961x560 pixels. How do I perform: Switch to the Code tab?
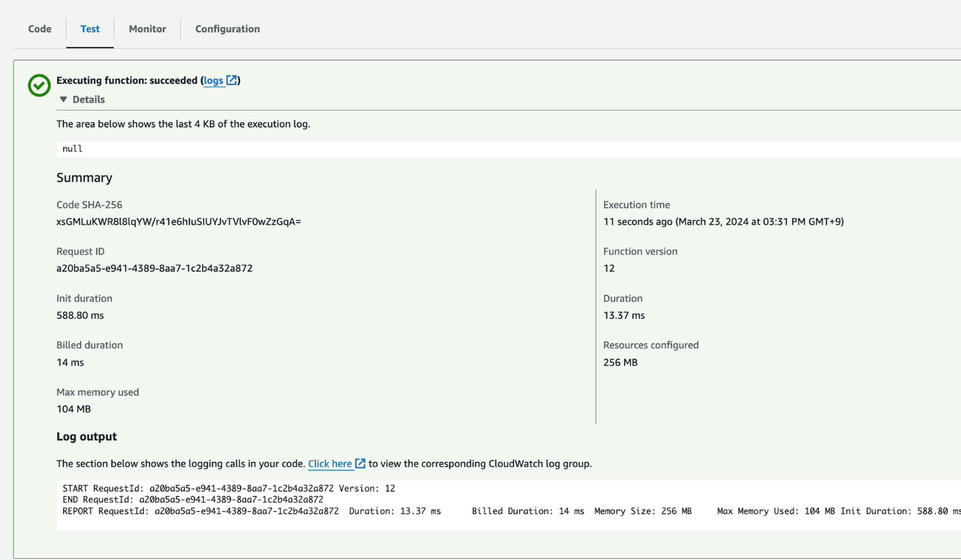[40, 29]
